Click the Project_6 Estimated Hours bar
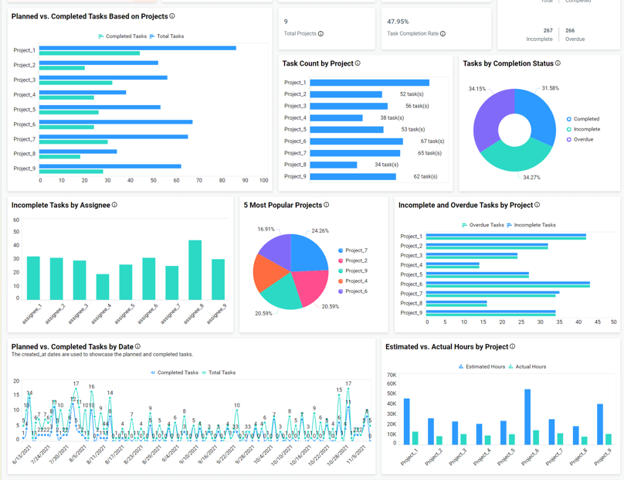This screenshot has height=480, width=624. click(x=528, y=417)
